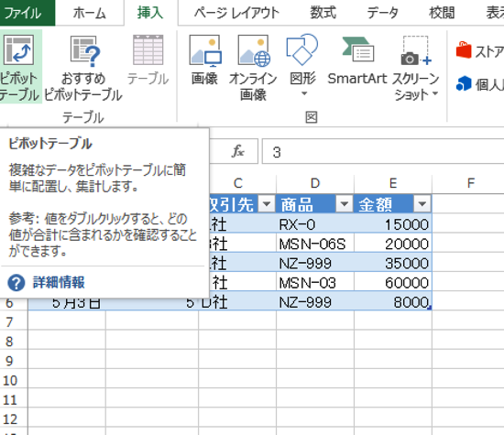504x435 pixels.
Task: Click the cell with amount 8000
Action: click(x=393, y=301)
